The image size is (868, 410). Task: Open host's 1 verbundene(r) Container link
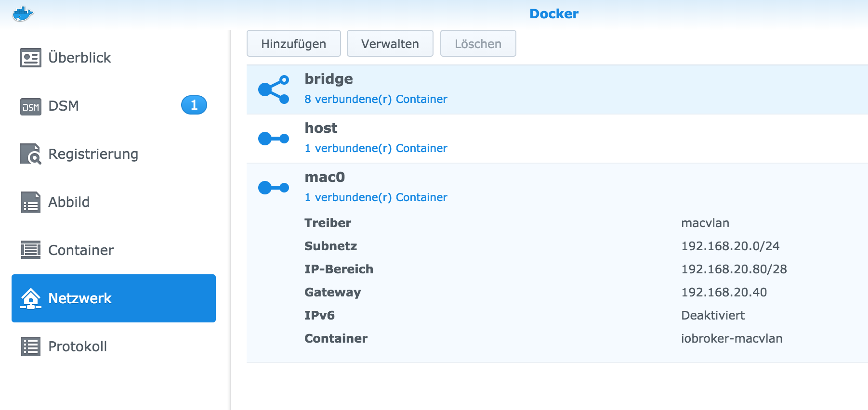tap(376, 148)
